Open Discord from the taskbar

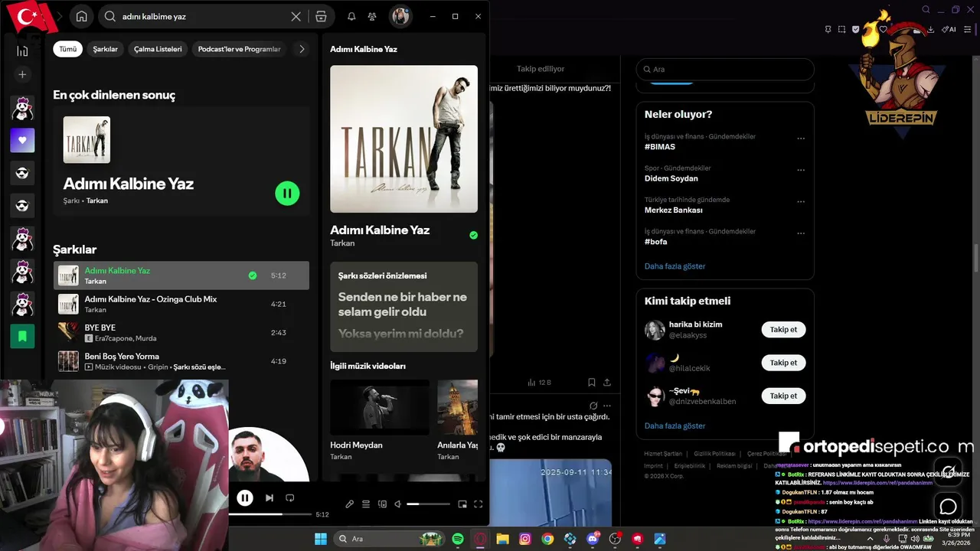(x=592, y=539)
